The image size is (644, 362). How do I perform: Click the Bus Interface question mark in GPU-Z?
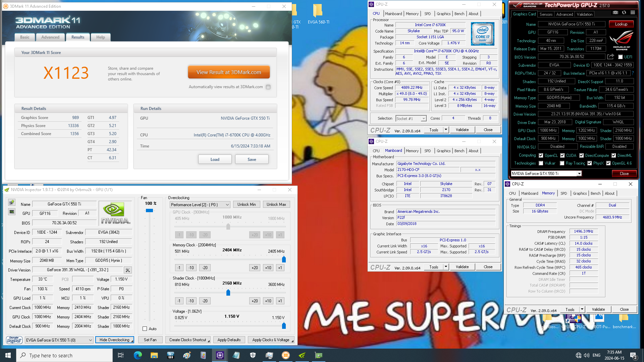coord(633,73)
